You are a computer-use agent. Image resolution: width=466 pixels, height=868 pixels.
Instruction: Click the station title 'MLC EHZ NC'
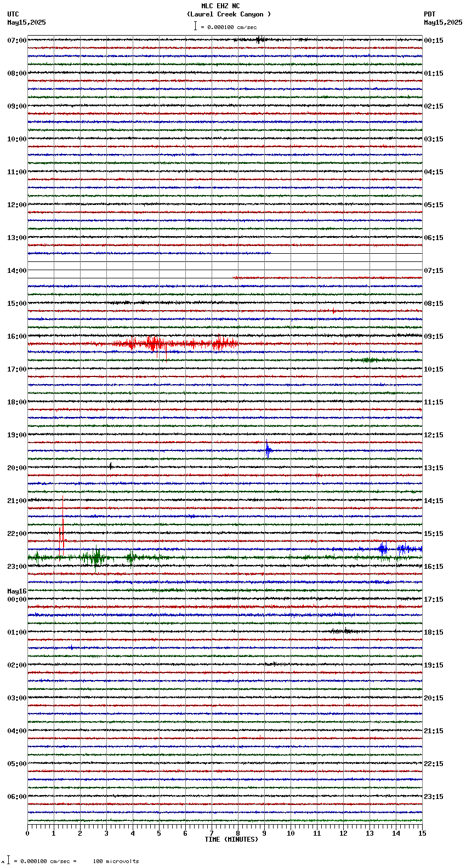(x=220, y=6)
